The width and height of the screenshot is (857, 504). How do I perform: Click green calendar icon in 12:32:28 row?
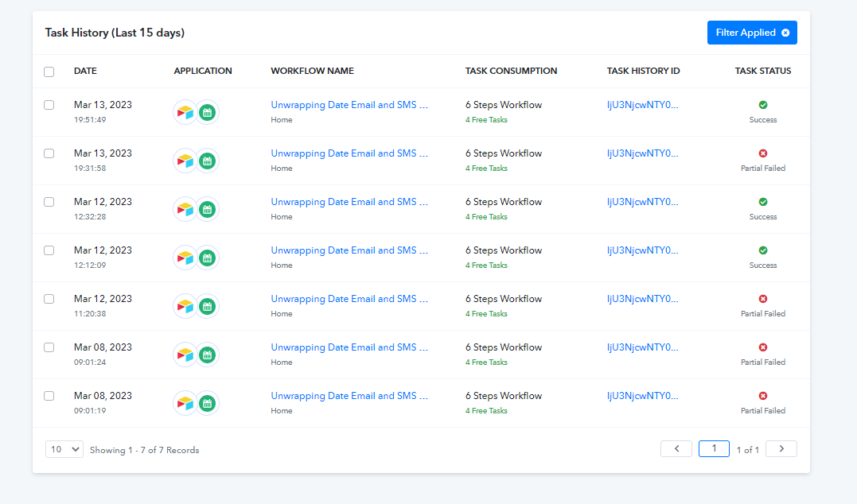tap(207, 210)
